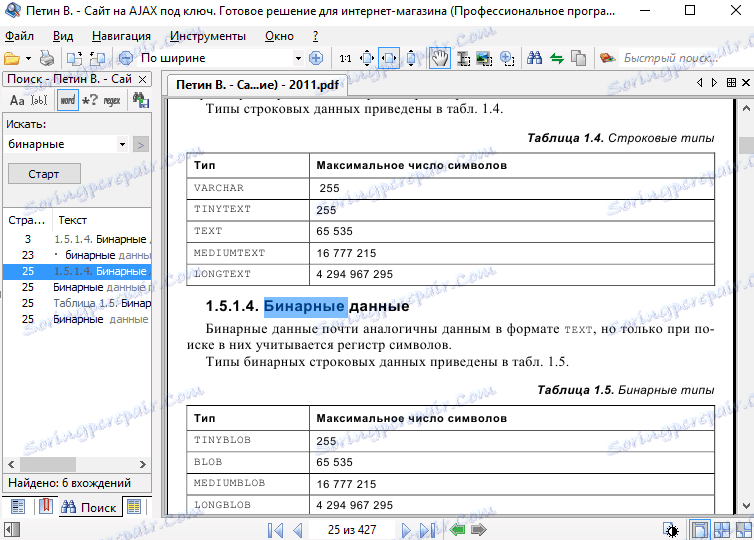Click the print document icon
The image size is (754, 540).
pyautogui.click(x=47, y=58)
